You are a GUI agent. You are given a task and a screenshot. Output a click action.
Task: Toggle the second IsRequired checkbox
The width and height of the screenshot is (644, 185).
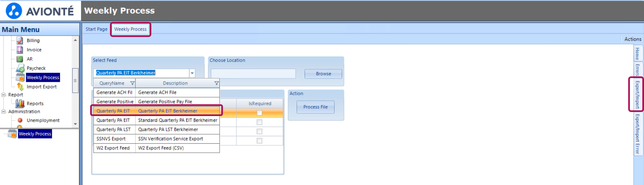pyautogui.click(x=259, y=122)
